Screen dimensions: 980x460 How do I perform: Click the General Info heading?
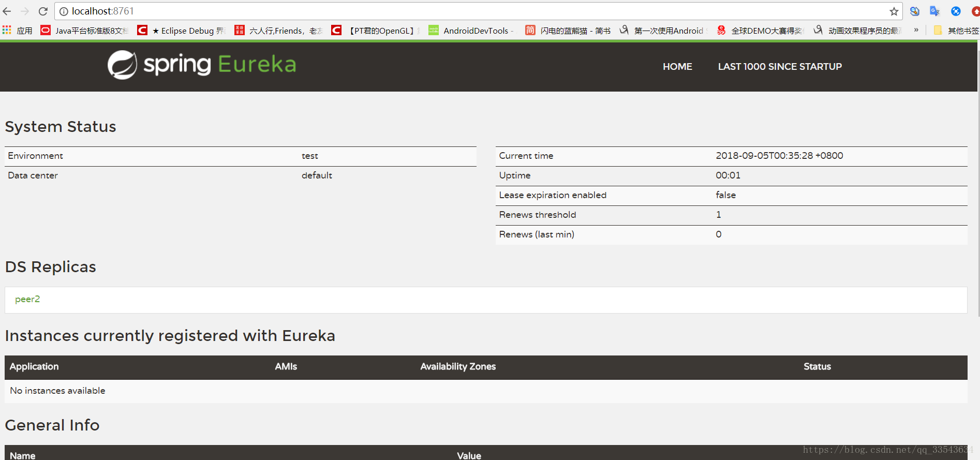52,425
